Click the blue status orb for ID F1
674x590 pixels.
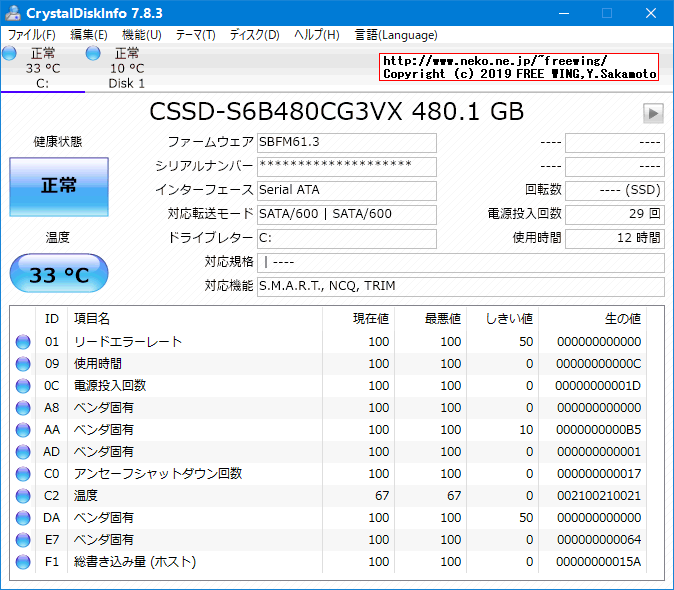tap(23, 562)
